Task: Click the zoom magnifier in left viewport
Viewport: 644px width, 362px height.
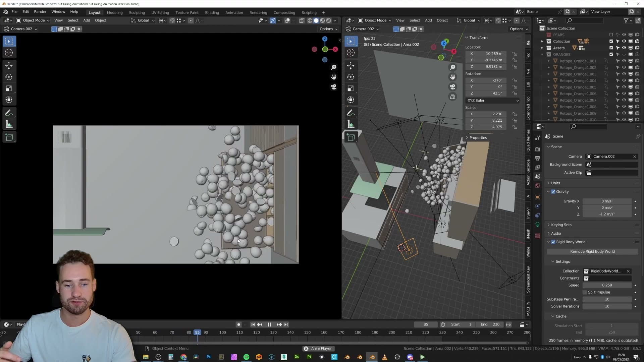Action: (334, 67)
